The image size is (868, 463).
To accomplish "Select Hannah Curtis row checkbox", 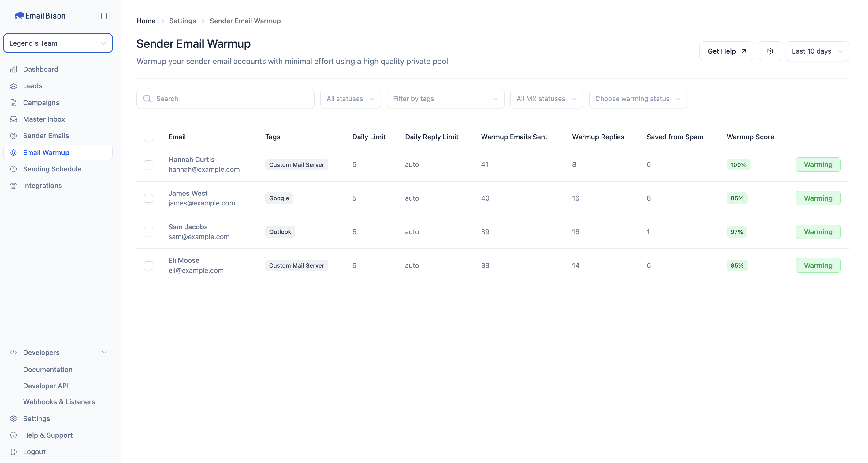I will tap(149, 164).
